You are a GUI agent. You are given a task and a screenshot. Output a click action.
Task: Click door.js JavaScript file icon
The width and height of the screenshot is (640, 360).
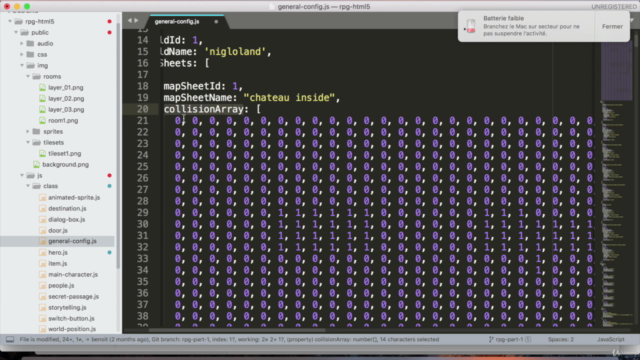[x=42, y=231]
